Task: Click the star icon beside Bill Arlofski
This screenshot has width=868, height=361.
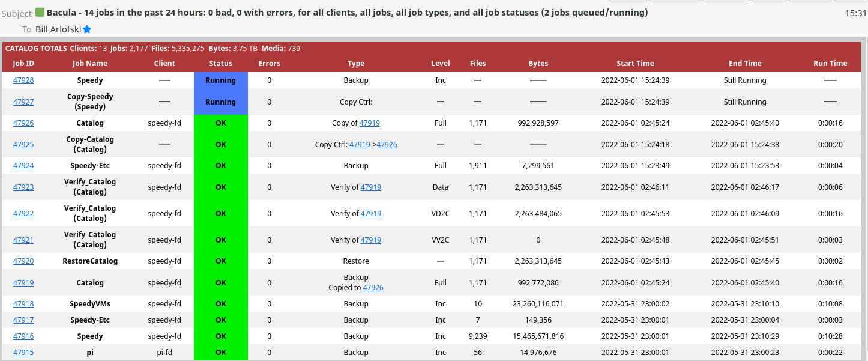Action: pos(87,29)
